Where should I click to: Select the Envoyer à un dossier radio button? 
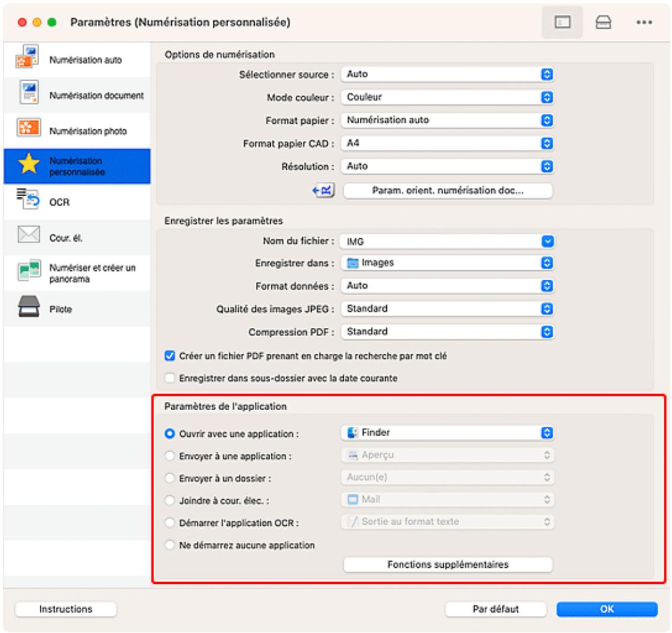[169, 478]
